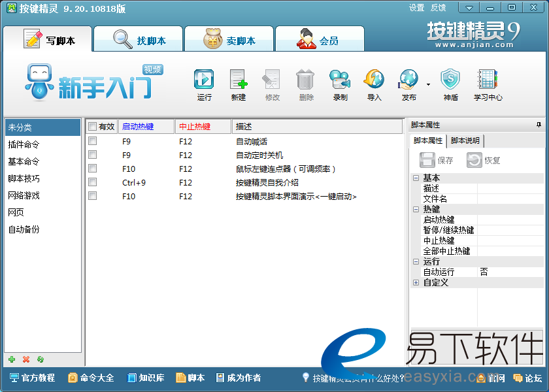
Task: Click the 自动运行 value 否
Action: coord(510,272)
